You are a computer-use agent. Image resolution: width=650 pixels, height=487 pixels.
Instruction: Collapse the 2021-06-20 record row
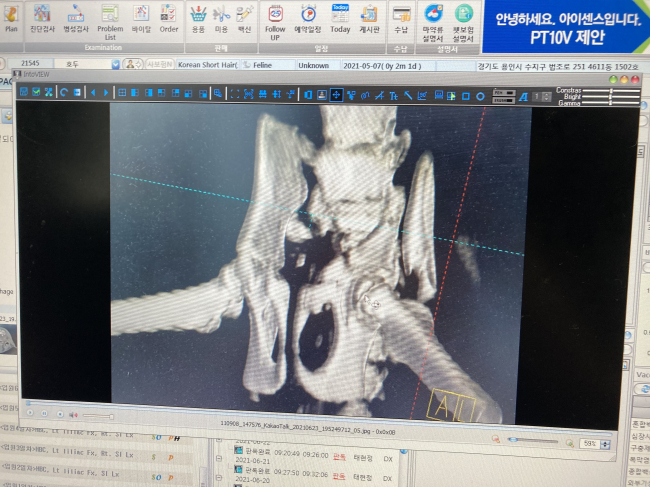click(x=219, y=477)
